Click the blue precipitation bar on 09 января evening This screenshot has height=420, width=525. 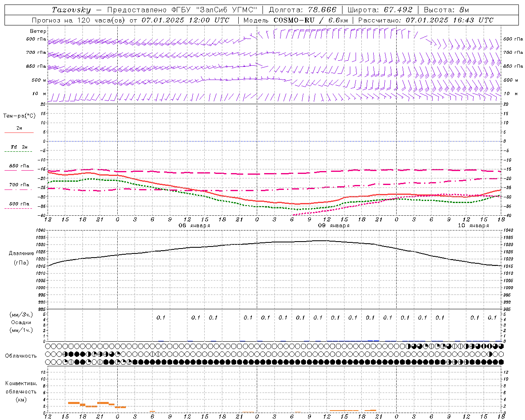point(373,340)
